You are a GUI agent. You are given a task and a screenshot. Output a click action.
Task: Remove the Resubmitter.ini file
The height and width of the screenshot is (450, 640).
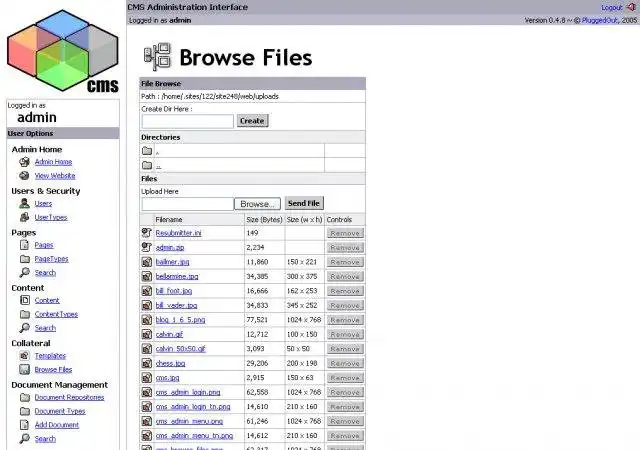pos(345,233)
